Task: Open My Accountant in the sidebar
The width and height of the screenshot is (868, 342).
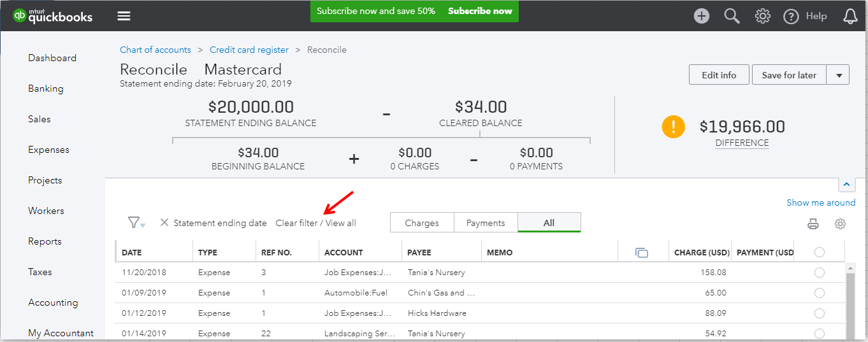Action: coord(61,333)
